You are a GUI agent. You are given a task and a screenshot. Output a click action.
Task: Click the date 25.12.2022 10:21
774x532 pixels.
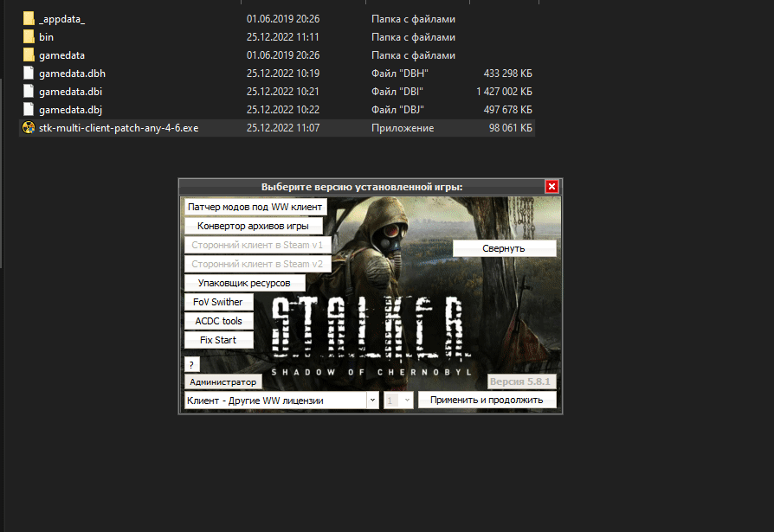(283, 92)
